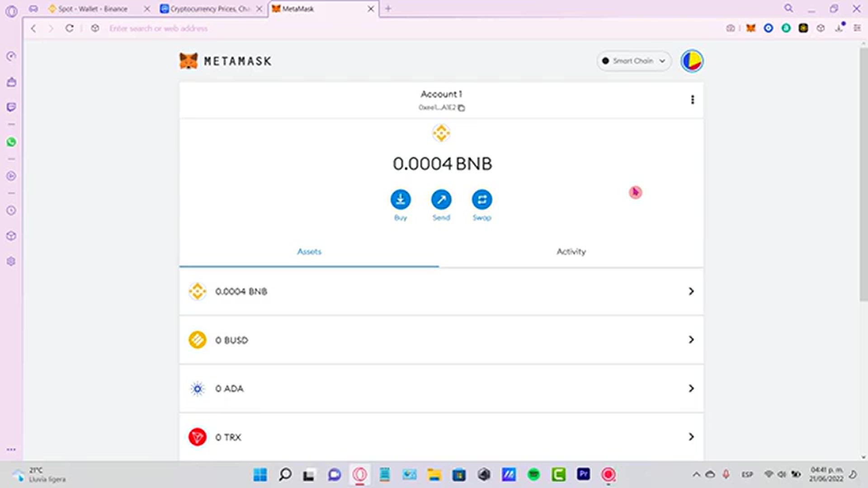Show hidden system tray icons

[x=696, y=474]
